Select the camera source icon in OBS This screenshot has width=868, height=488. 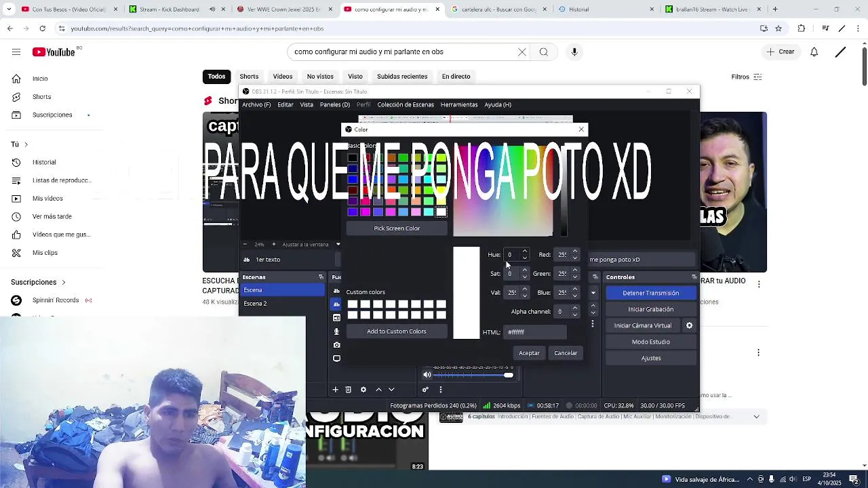336,345
